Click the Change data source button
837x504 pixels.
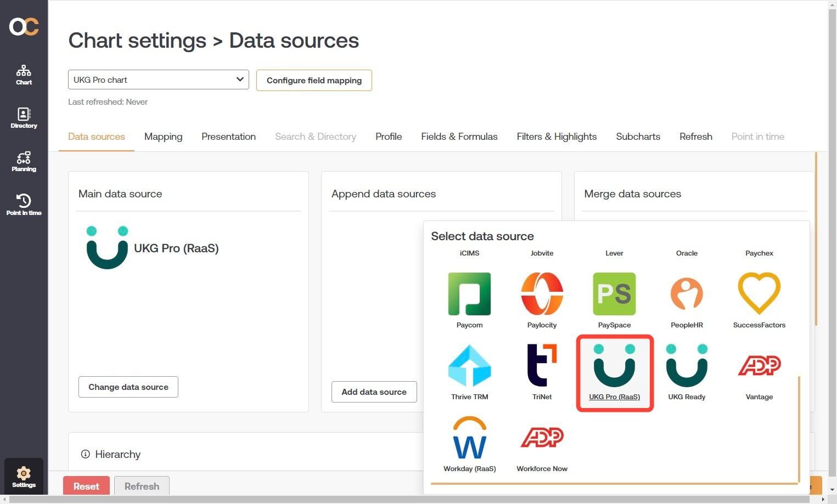[x=128, y=387]
